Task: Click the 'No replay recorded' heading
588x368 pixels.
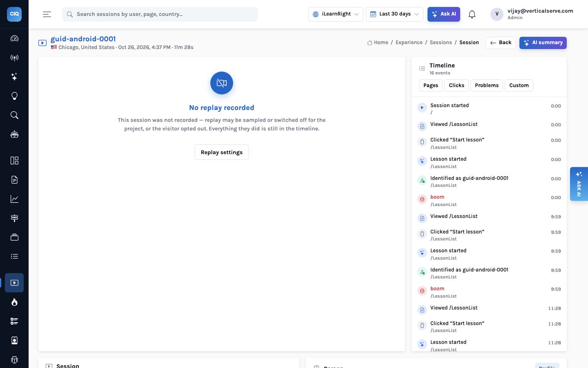Action: coord(222,108)
